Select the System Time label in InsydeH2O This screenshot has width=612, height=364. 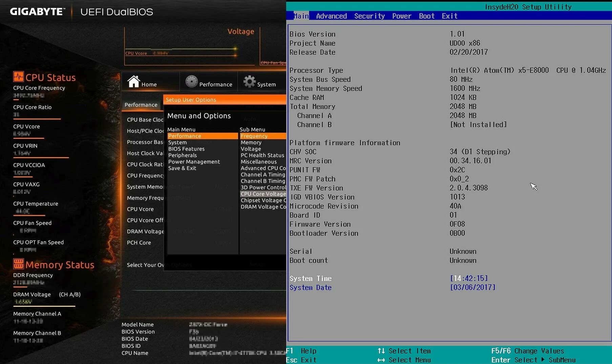[x=310, y=278]
